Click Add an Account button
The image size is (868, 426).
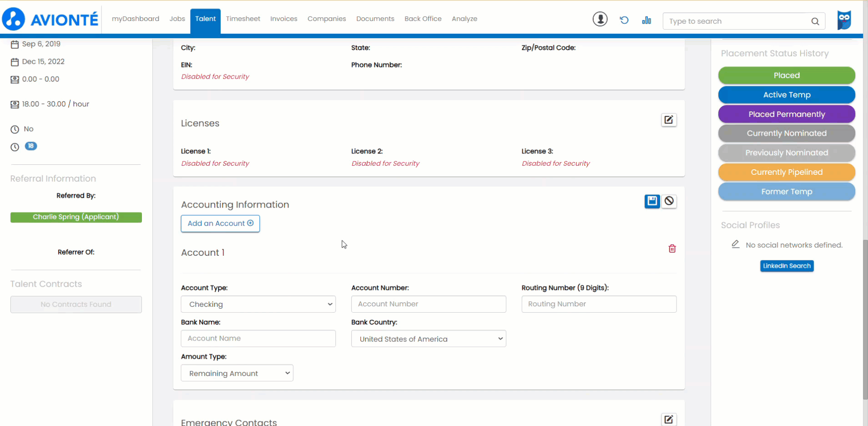(220, 223)
